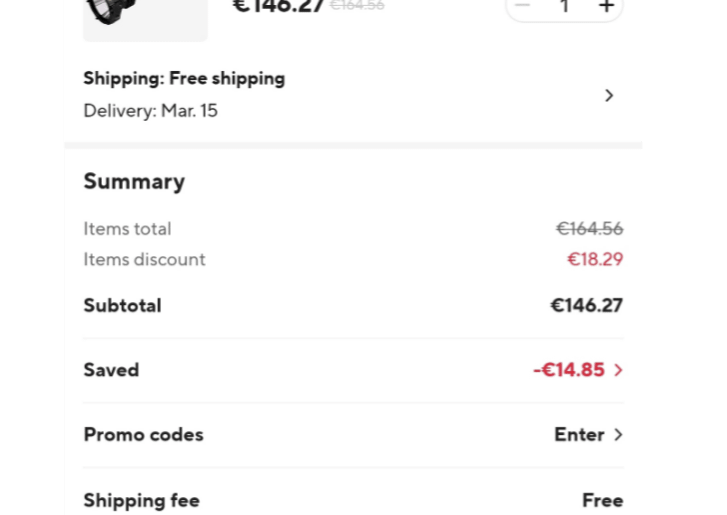Increase item quantity with plus icon
The image size is (727, 515).
click(x=606, y=6)
